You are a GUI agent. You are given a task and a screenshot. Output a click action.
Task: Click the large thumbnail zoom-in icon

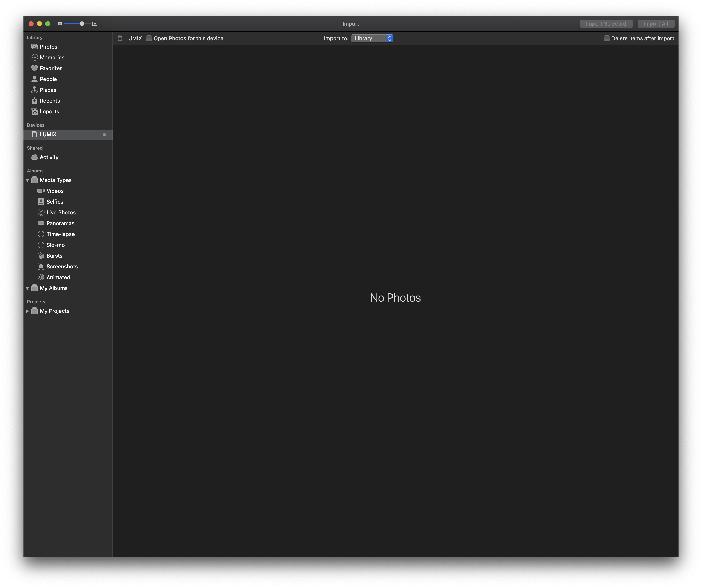pyautogui.click(x=95, y=24)
